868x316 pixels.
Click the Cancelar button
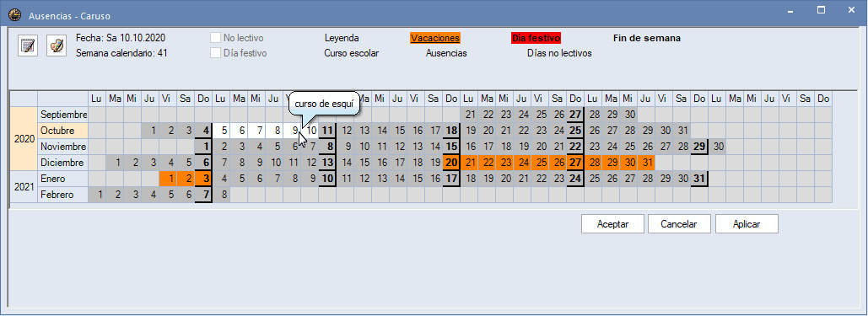coord(679,224)
